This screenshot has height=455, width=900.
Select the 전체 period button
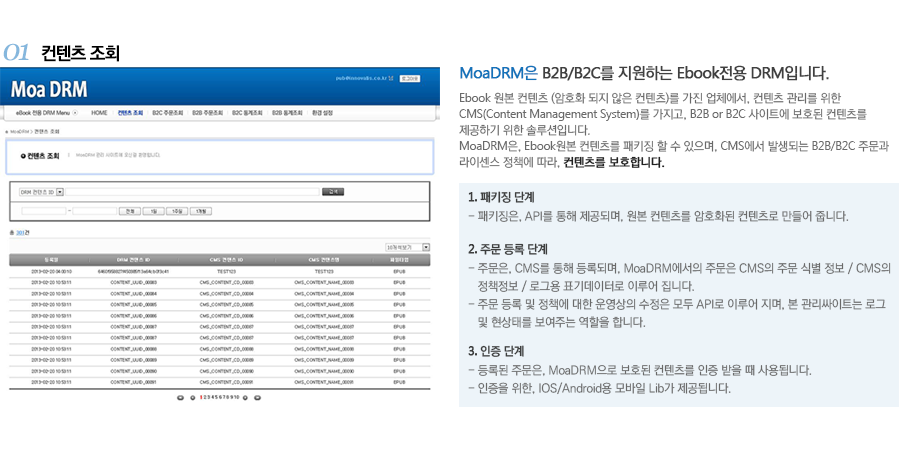(130, 212)
